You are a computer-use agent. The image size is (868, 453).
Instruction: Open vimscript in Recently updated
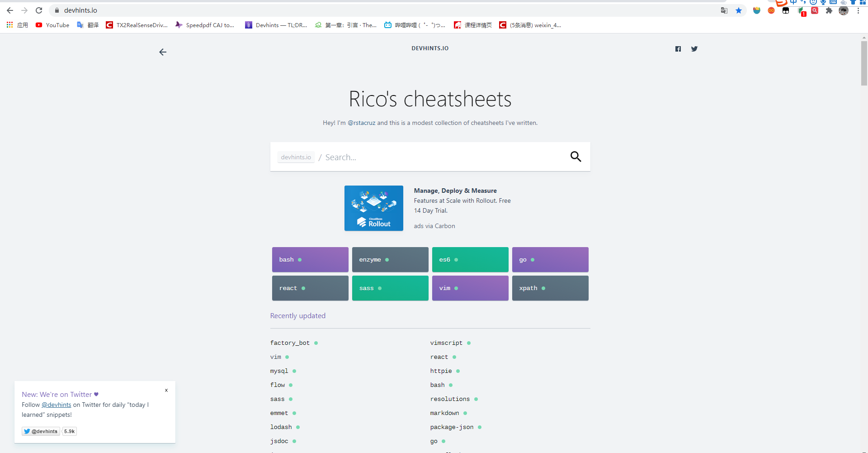pyautogui.click(x=447, y=343)
